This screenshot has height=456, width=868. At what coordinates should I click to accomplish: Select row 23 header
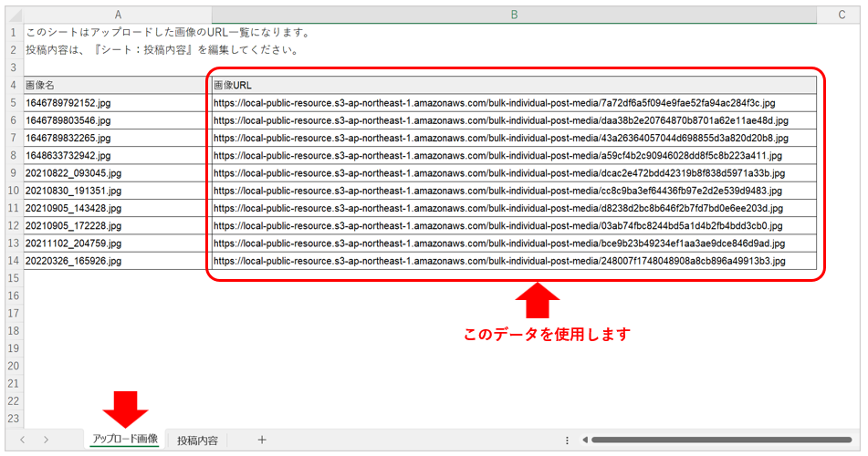tap(14, 419)
